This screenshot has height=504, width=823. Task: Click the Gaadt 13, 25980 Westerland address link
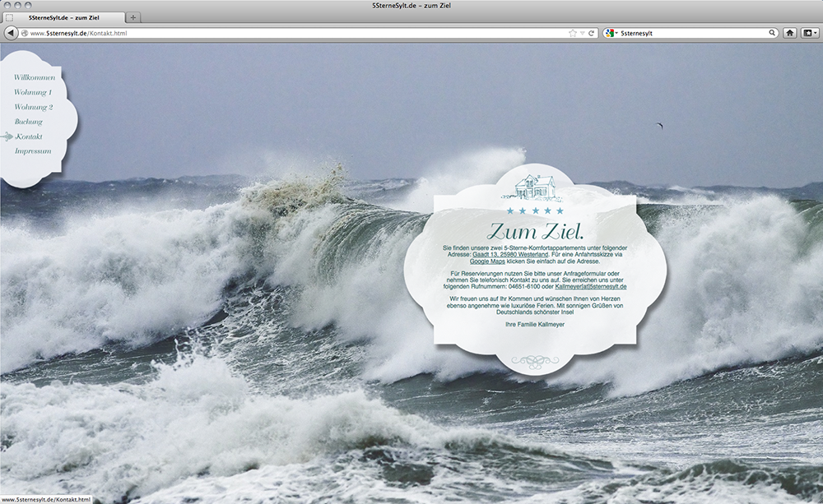point(510,254)
